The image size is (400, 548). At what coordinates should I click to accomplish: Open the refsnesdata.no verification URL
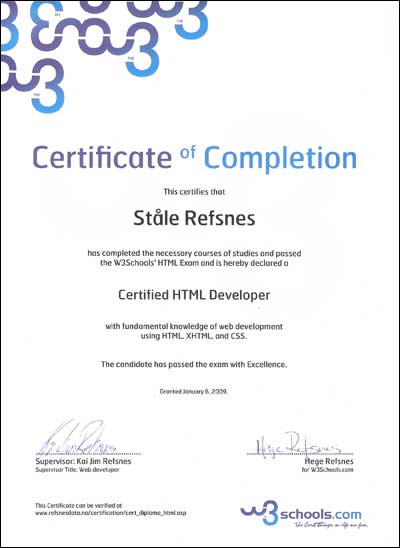coord(110,513)
